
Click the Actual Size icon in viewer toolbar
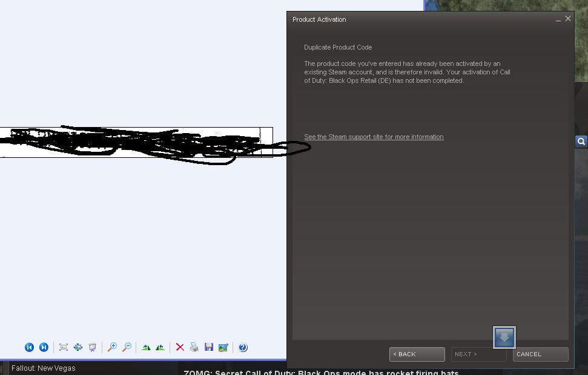(78, 347)
